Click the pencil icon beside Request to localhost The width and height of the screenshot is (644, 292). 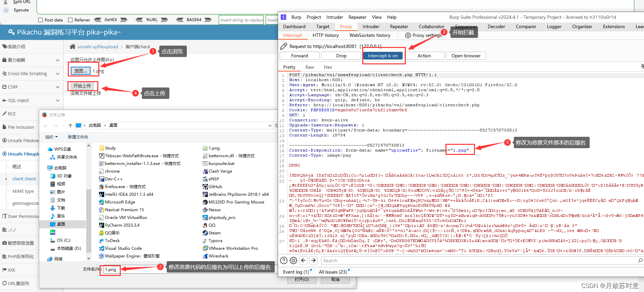click(x=284, y=46)
